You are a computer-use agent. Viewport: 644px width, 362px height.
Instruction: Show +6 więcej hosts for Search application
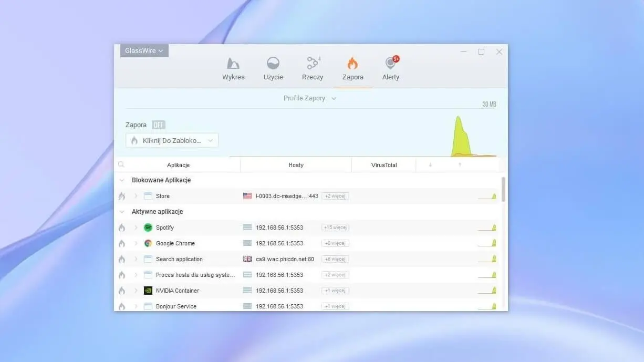click(335, 259)
